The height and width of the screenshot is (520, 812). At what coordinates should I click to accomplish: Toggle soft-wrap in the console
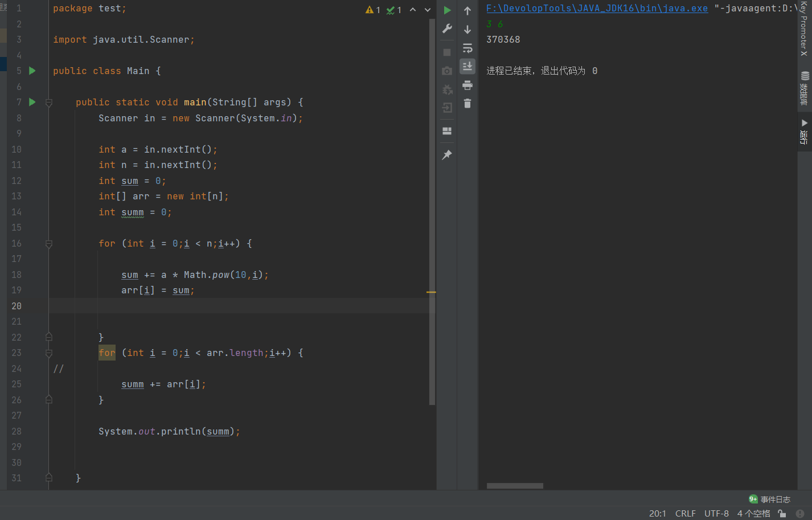[467, 48]
